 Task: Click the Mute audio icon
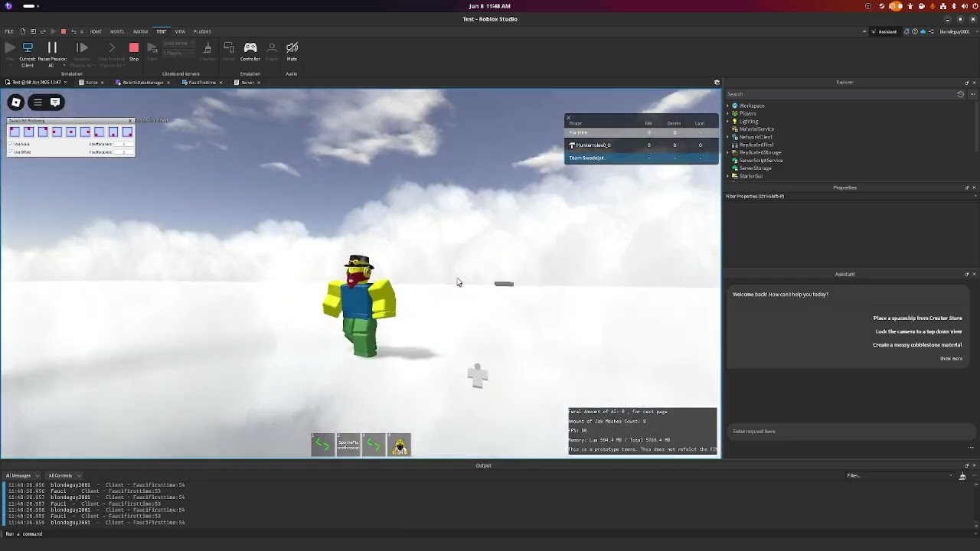tap(292, 48)
